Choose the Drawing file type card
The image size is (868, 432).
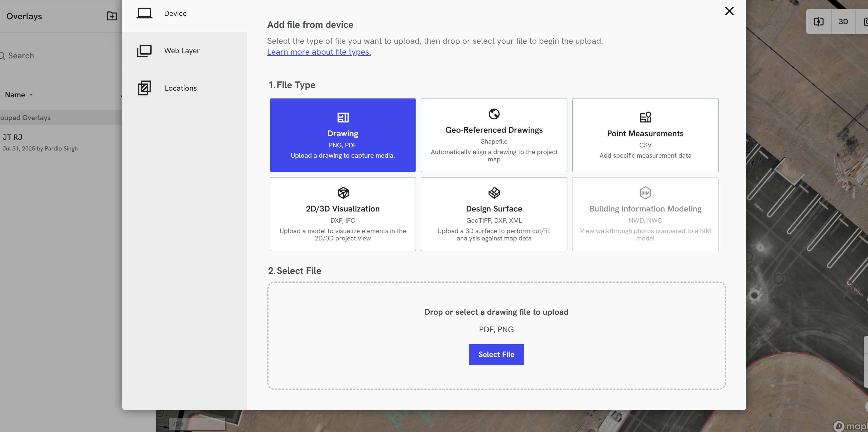(343, 135)
